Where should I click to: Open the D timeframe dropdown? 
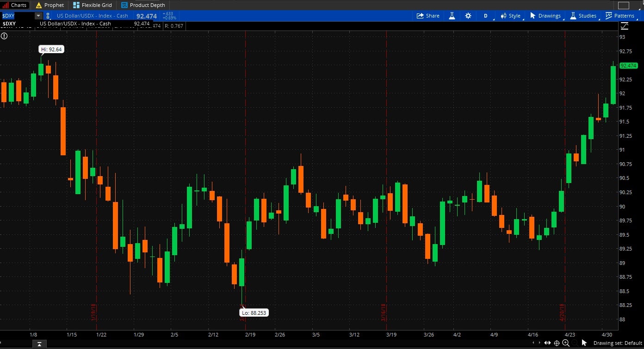coord(486,16)
